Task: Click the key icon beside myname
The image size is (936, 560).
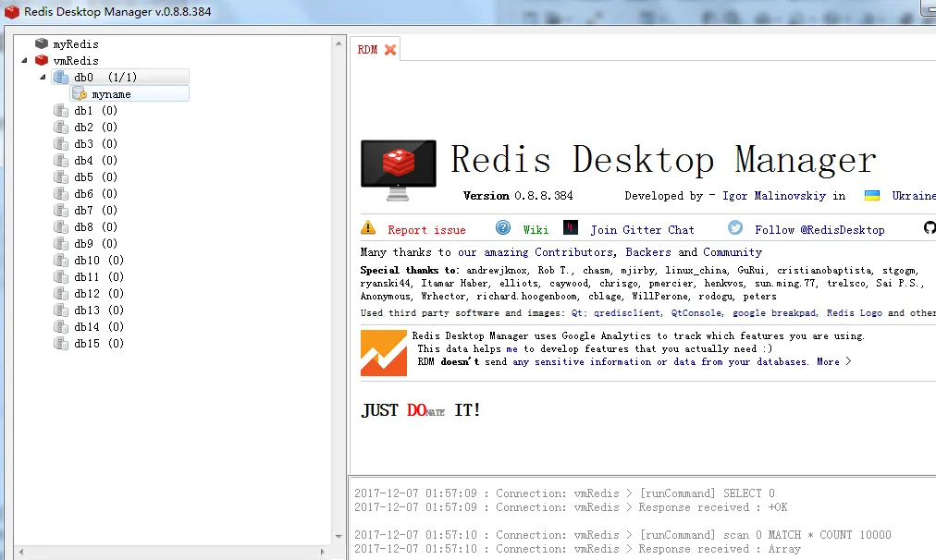Action: 80,93
